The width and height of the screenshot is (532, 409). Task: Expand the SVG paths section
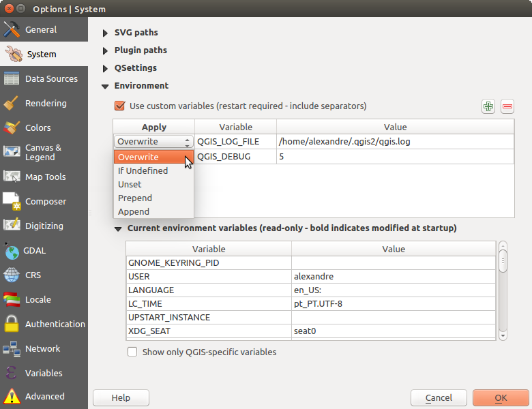coord(105,33)
